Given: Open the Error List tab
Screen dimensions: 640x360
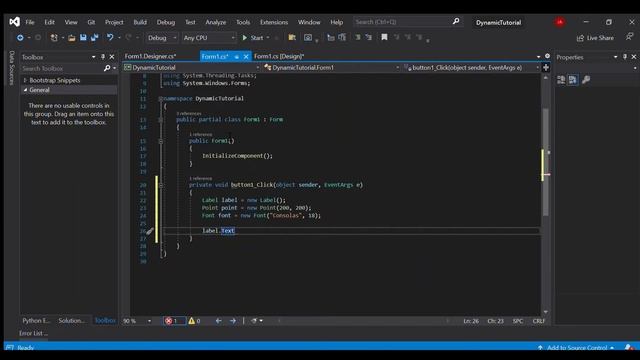Looking at the screenshot, I should coord(33,333).
